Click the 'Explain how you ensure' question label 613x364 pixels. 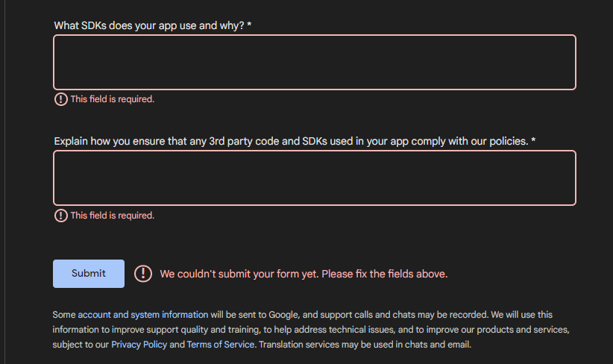[291, 141]
